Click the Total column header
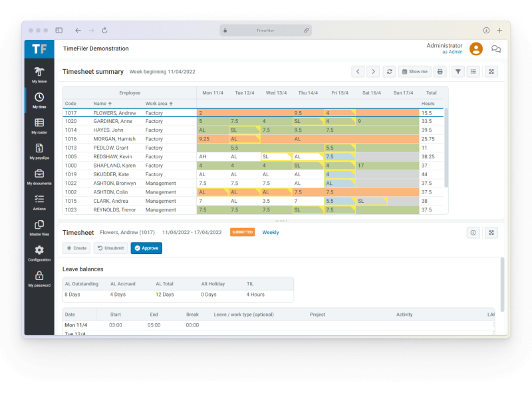This screenshot has height=397, width=532. (x=431, y=92)
